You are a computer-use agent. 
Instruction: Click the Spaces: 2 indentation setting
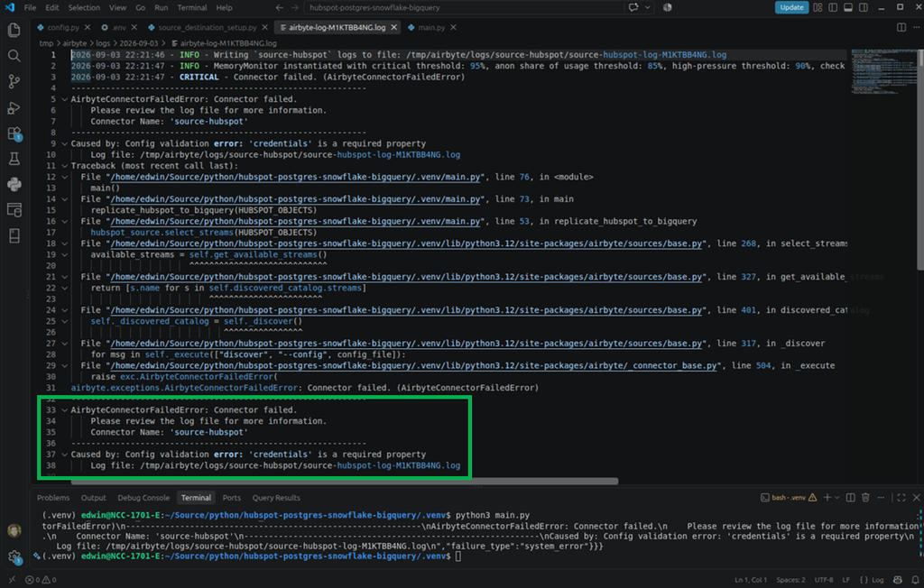coord(790,580)
